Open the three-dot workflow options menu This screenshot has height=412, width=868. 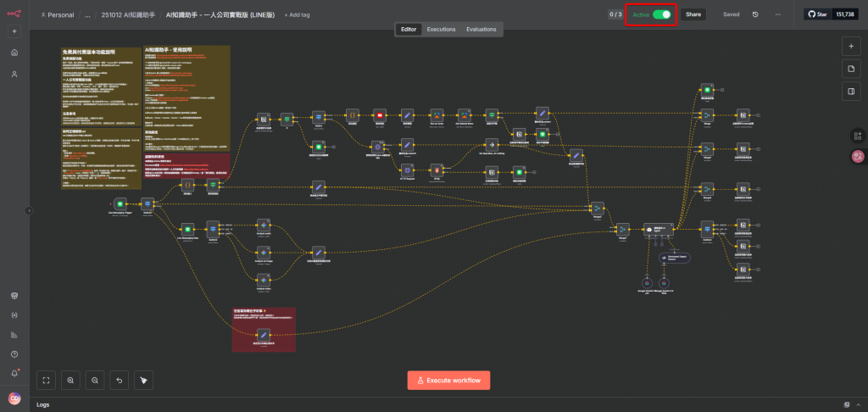[777, 14]
